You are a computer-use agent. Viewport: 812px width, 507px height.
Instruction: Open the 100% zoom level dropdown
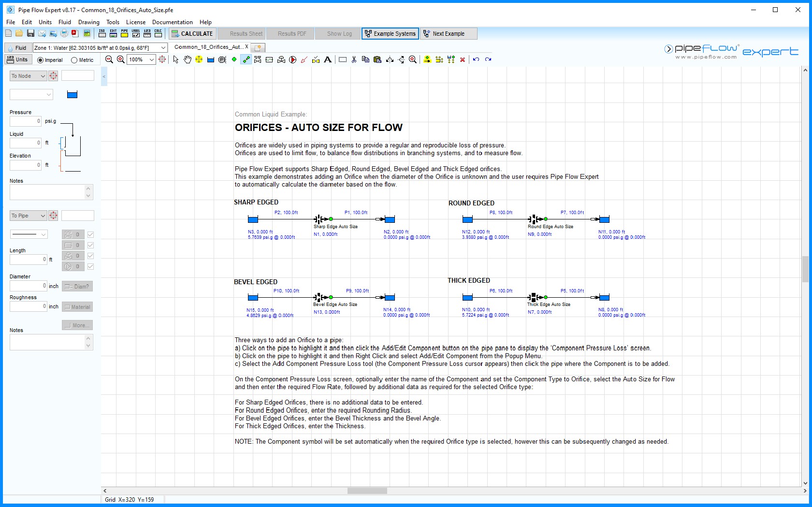coord(141,59)
